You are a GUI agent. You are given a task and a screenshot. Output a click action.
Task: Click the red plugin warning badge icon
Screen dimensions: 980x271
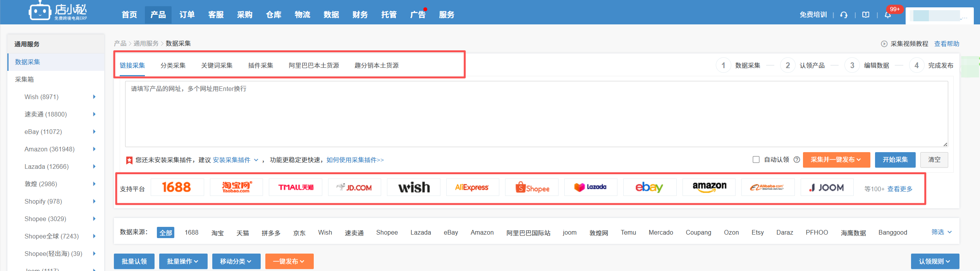pyautogui.click(x=129, y=160)
